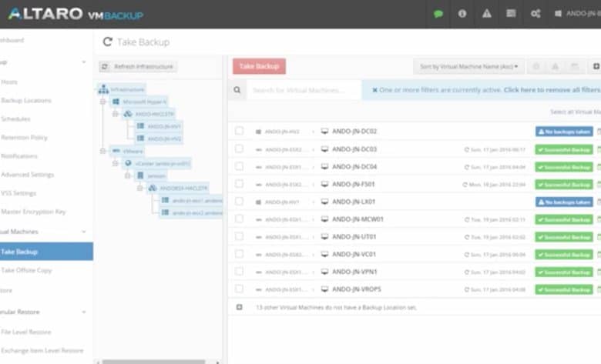Collapse the Virtual Machines sidebar section chevron

(x=84, y=232)
